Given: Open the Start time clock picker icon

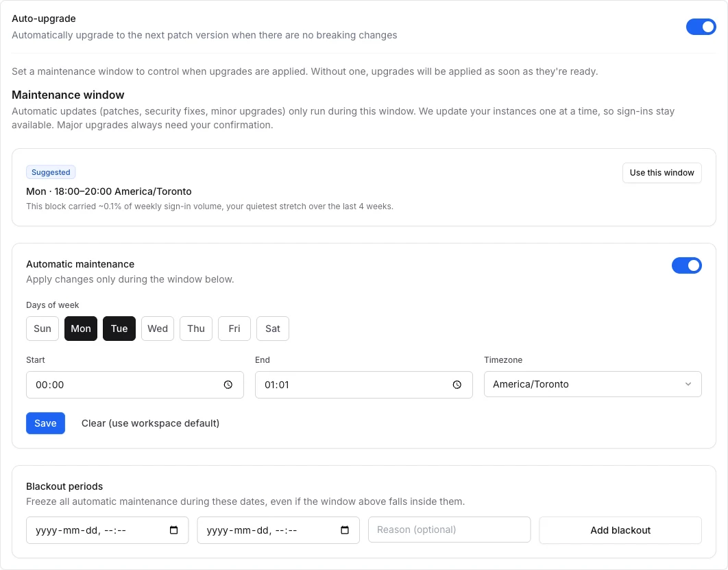Looking at the screenshot, I should point(228,385).
